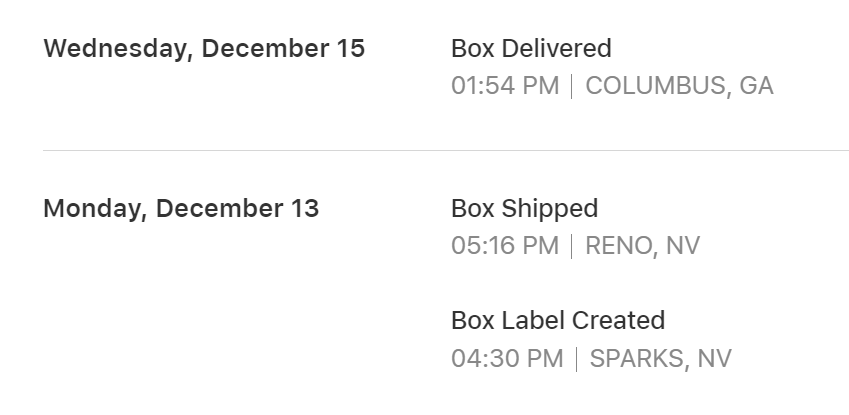Select the SPARKS, NV location text
The image size is (849, 415).
[x=661, y=359]
